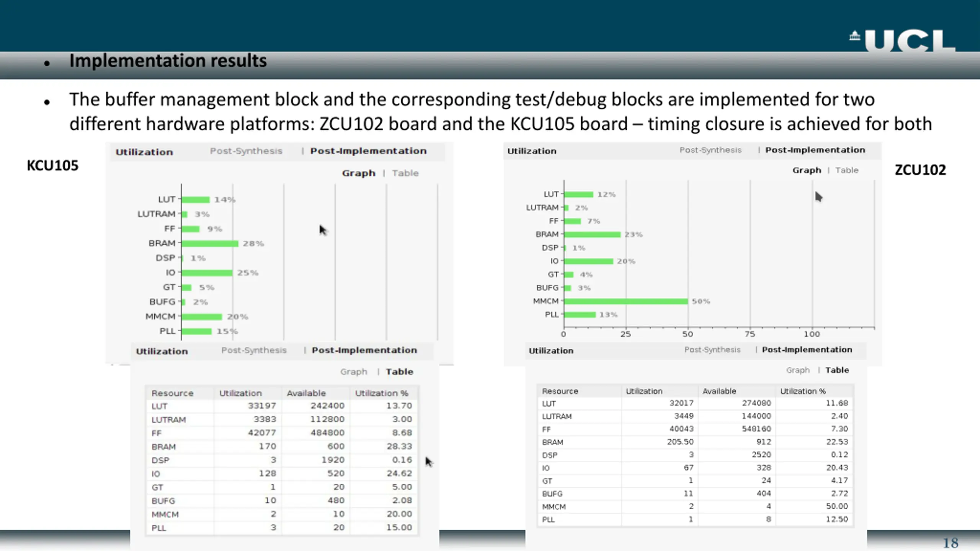Select LUT utilization value 33197

point(262,406)
